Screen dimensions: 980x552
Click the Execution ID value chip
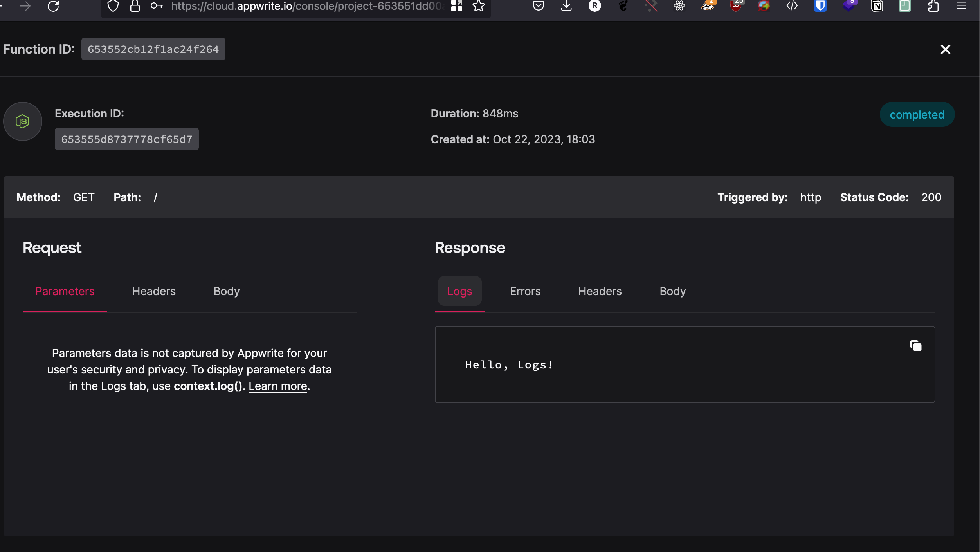126,139
